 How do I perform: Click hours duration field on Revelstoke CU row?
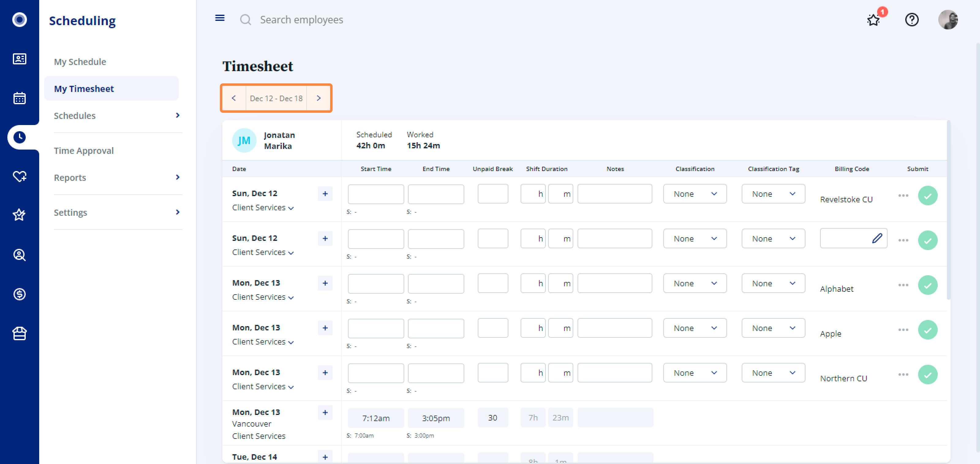[x=533, y=194]
